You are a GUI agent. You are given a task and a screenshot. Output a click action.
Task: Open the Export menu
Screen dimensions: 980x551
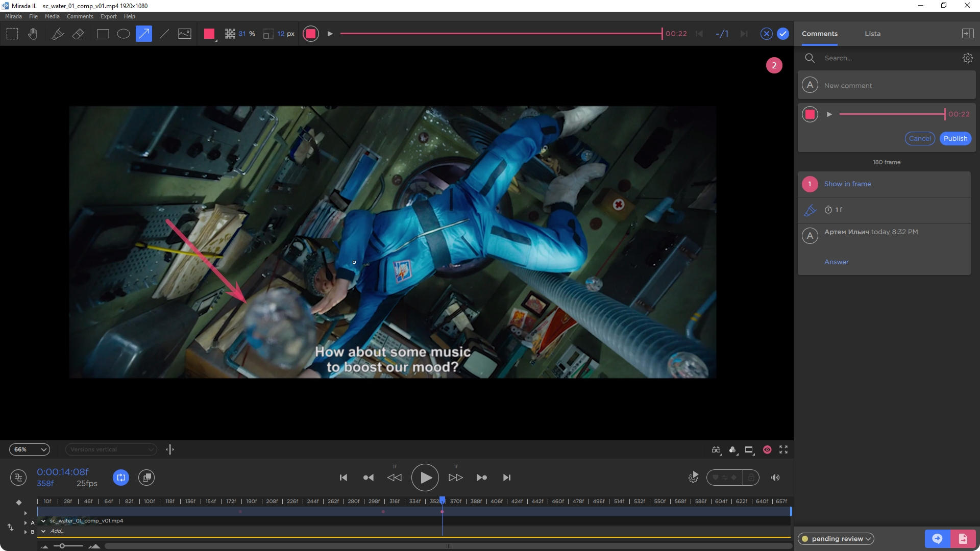(109, 16)
